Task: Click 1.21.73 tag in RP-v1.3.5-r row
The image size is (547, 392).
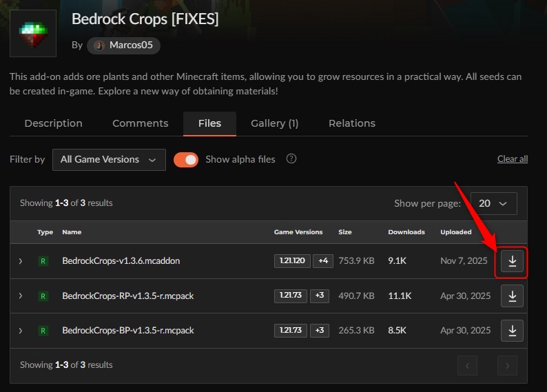Action: tap(291, 296)
